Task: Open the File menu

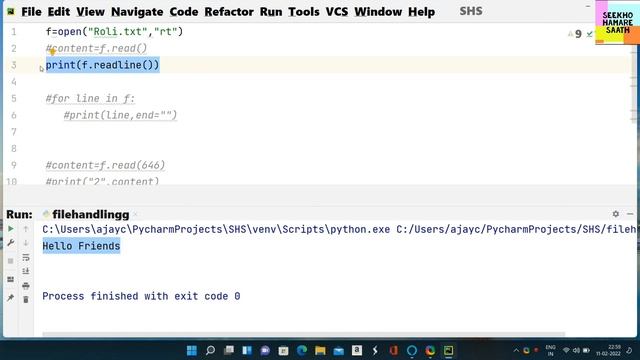Action: point(31,12)
